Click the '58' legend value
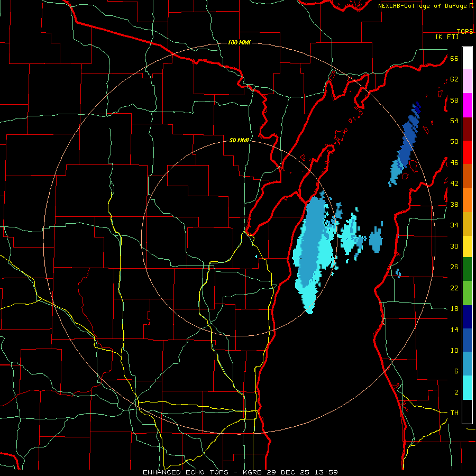This screenshot has width=476, height=476. pos(454,100)
